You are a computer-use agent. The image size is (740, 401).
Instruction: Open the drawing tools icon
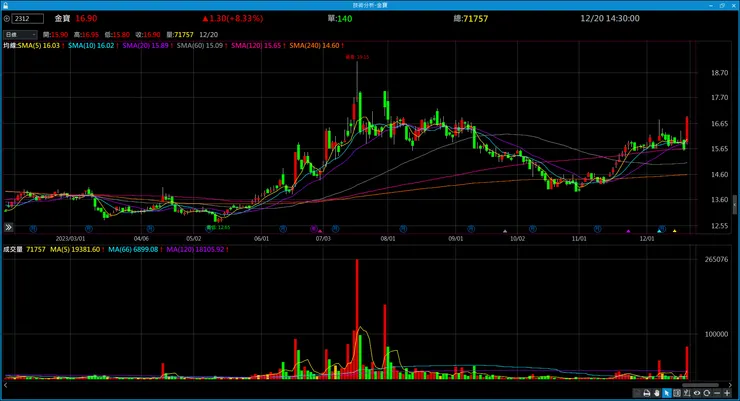(x=687, y=393)
